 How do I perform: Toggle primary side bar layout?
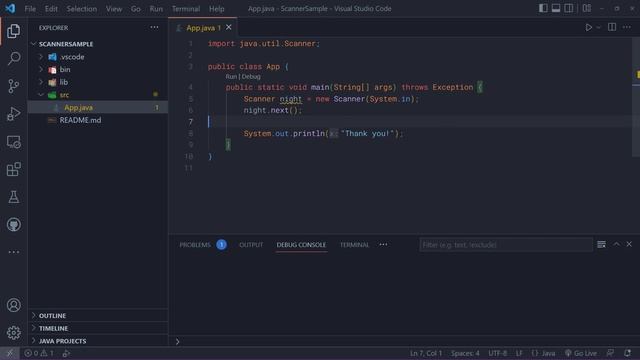pyautogui.click(x=543, y=8)
